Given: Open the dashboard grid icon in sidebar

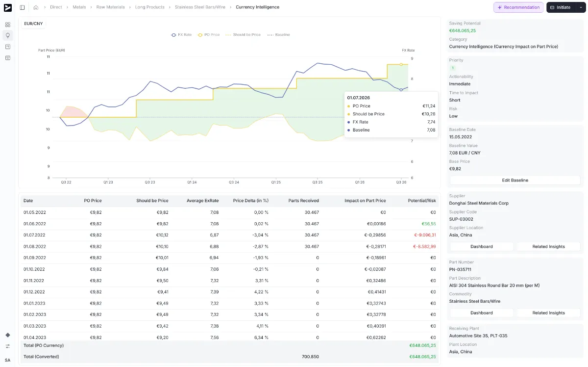Looking at the screenshot, I should tap(7, 25).
